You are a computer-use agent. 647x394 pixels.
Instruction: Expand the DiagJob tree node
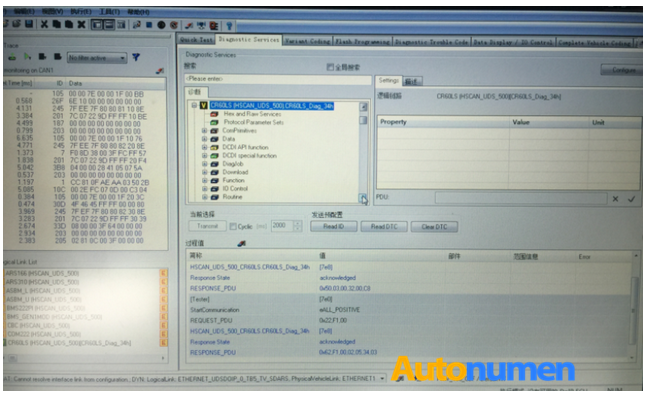(x=204, y=164)
